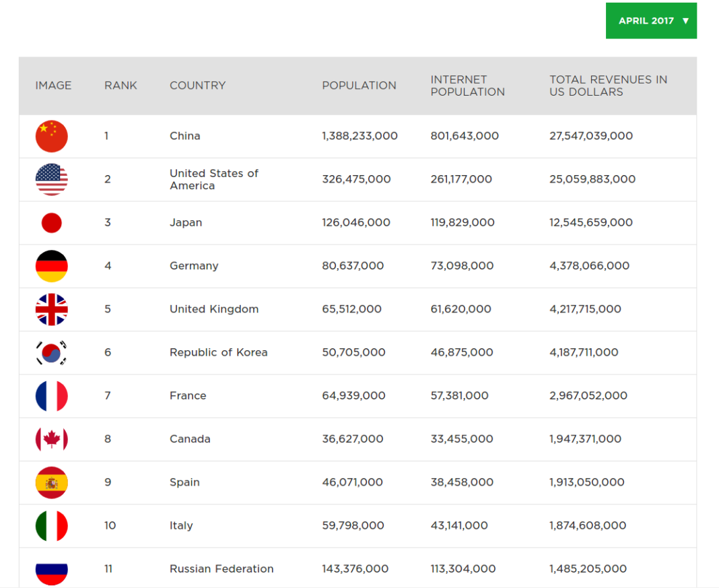Open the April 2017 date dropdown

click(x=651, y=21)
